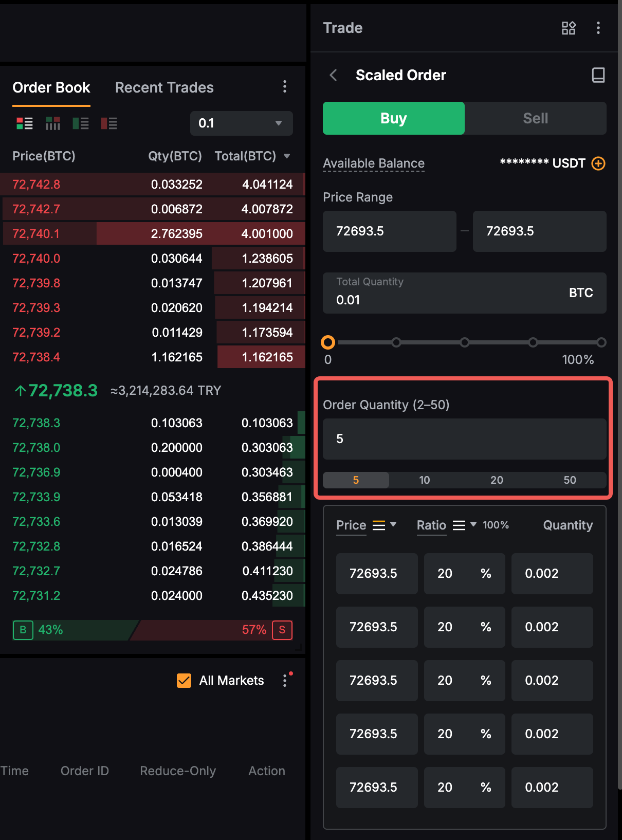Select the sell-only red order book view

click(109, 123)
